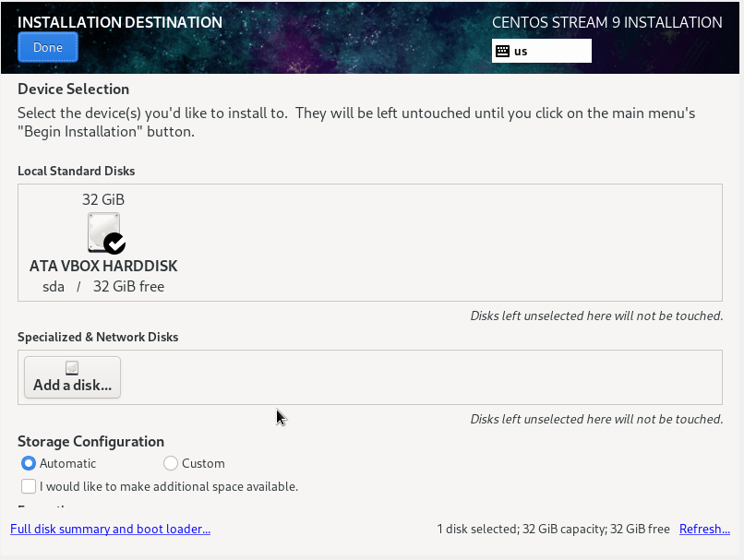Select the Custom storage configuration radio
Viewport: 744px width, 560px height.
[171, 463]
